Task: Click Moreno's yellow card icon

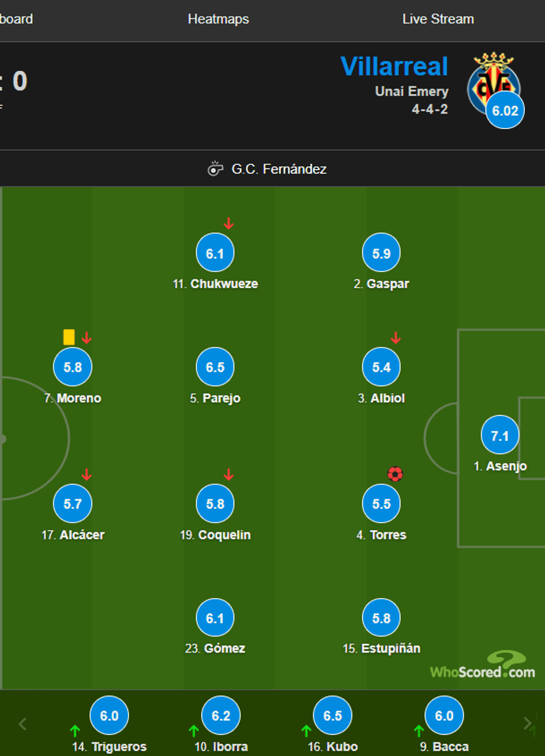Action: [x=69, y=337]
